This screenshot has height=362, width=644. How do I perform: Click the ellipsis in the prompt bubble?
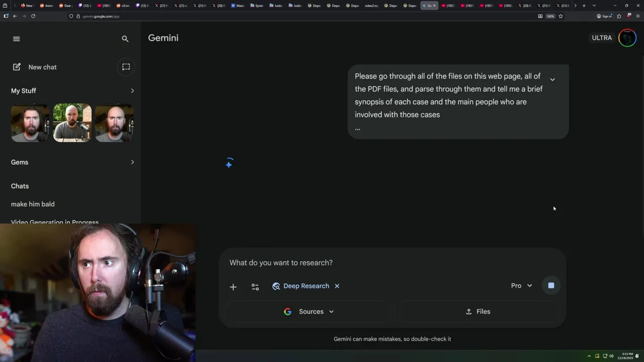click(x=358, y=128)
